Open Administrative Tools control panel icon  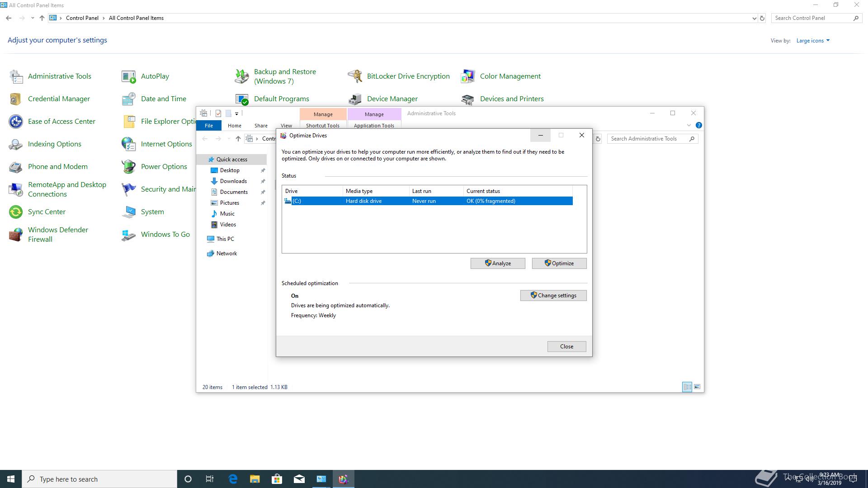[16, 76]
